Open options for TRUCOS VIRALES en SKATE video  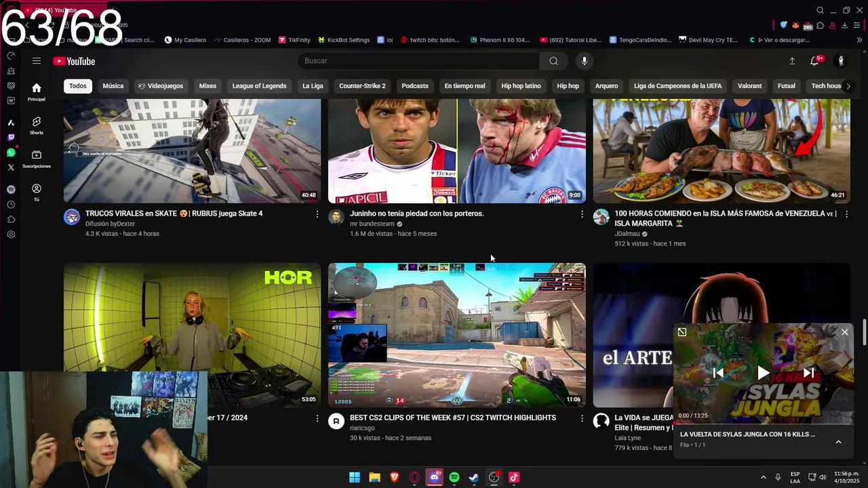317,214
